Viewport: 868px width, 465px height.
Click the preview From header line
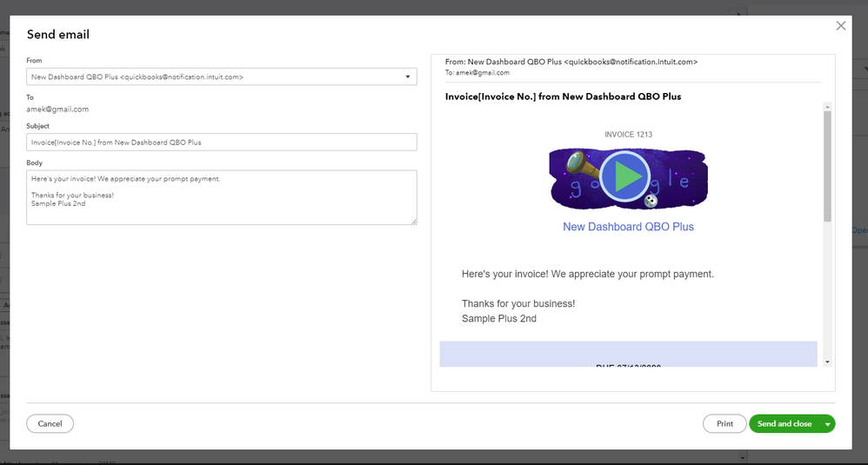(571, 62)
